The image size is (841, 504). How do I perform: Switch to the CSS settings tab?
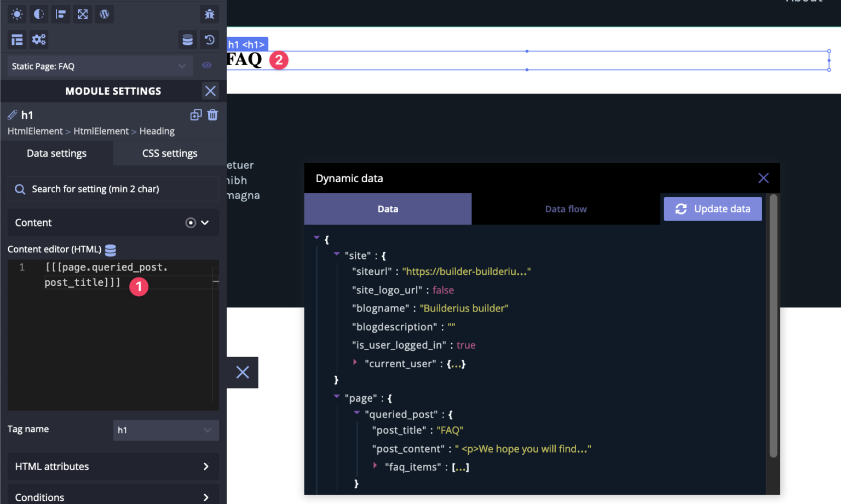(169, 153)
